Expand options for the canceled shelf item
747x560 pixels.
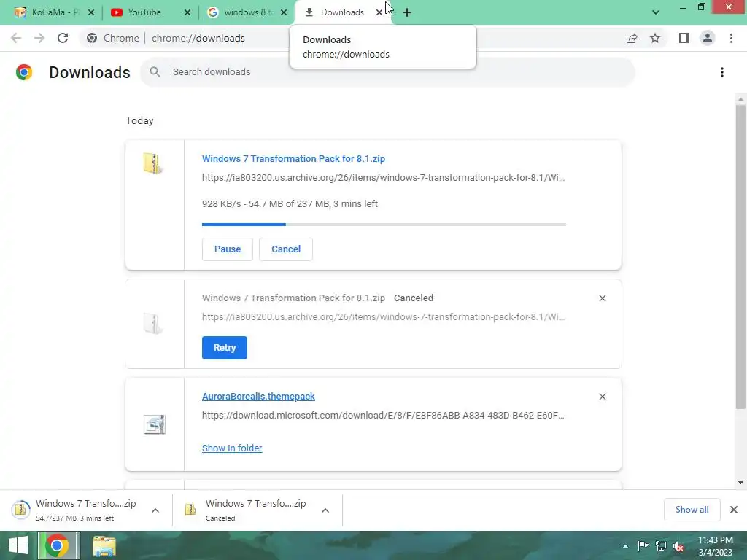[x=325, y=510]
